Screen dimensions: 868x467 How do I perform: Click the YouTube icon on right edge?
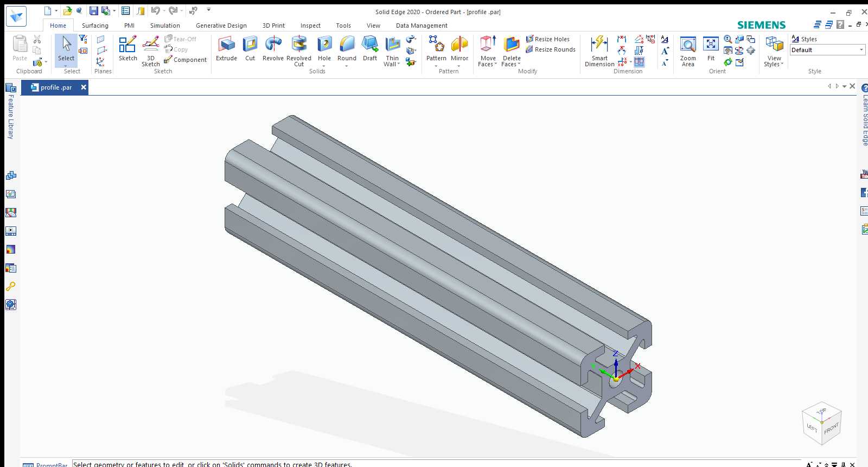click(x=864, y=174)
